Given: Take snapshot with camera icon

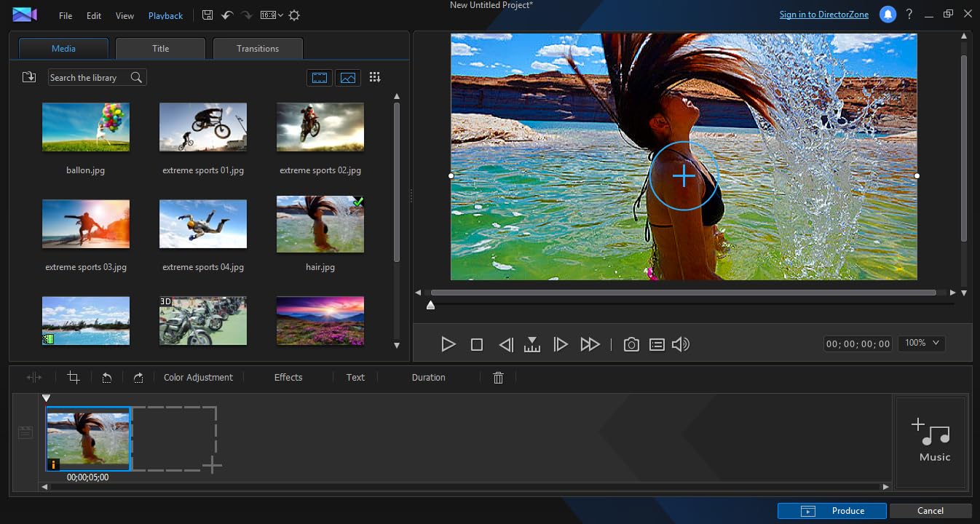Looking at the screenshot, I should (x=631, y=344).
